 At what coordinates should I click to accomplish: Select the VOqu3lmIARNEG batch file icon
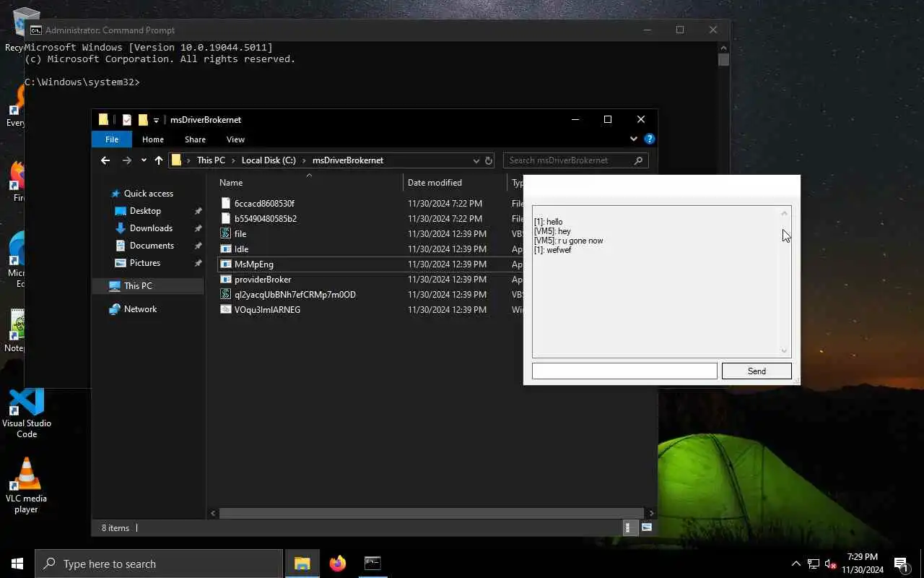[x=225, y=309]
